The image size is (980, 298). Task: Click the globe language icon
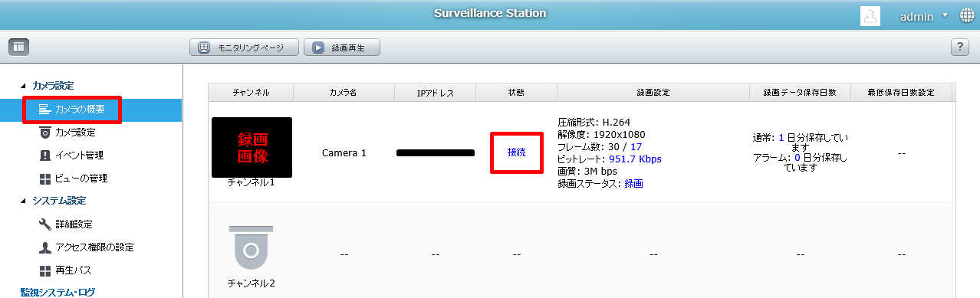[966, 15]
